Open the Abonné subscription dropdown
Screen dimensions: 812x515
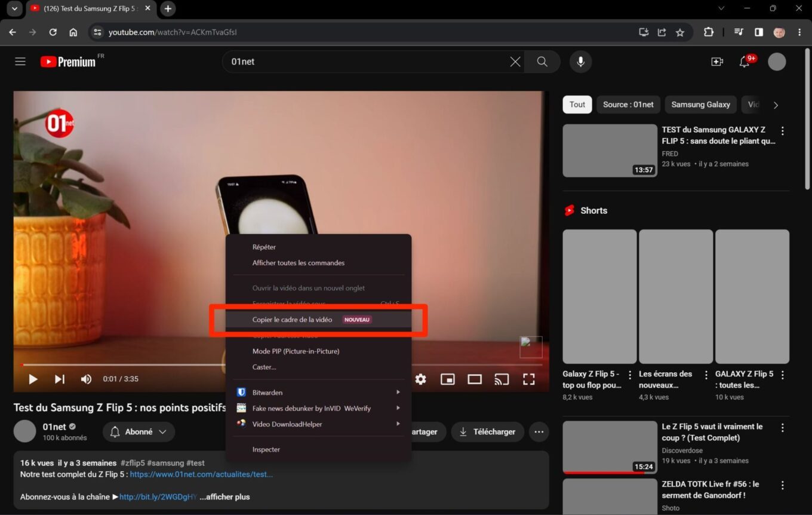coord(139,432)
